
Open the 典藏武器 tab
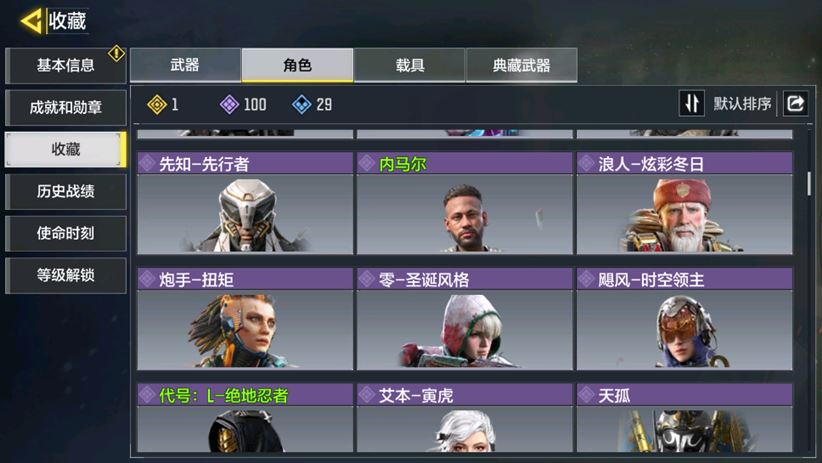click(x=522, y=65)
